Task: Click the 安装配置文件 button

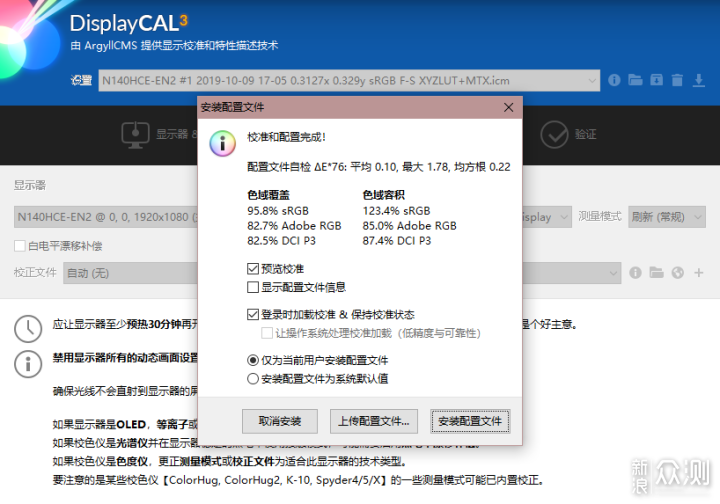Action: (469, 421)
